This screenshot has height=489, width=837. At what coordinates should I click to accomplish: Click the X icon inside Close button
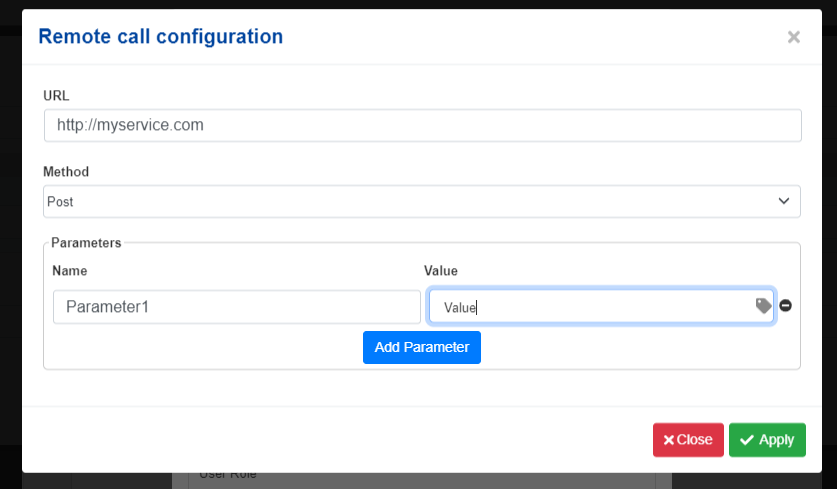coord(668,440)
